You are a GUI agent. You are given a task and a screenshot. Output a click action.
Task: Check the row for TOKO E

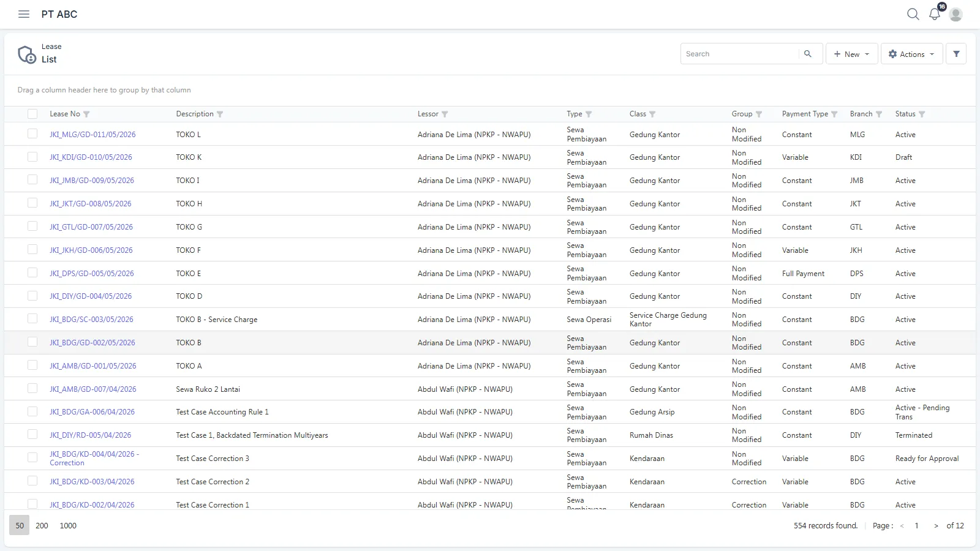coord(32,272)
